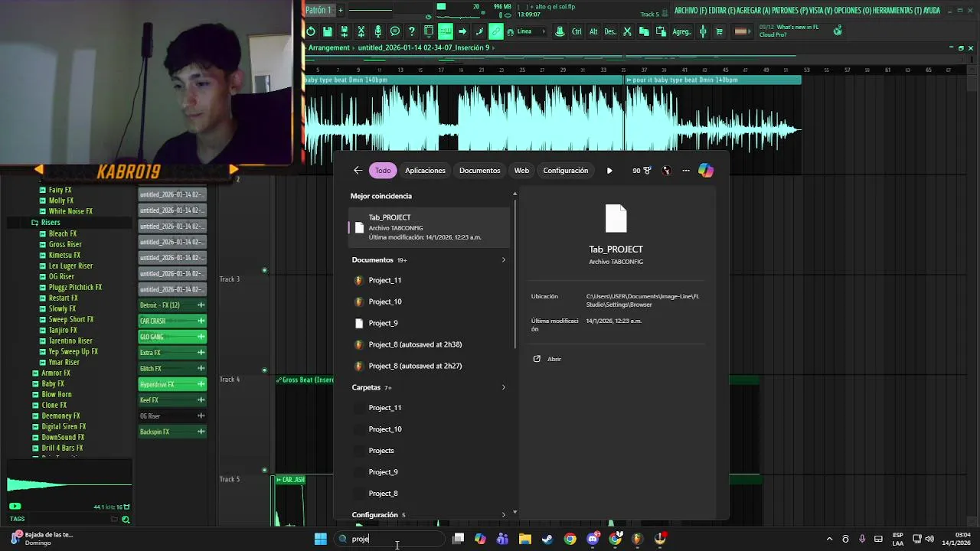The height and width of the screenshot is (551, 980).
Task: Click the sample preview play icon in browser
Action: (x=15, y=506)
